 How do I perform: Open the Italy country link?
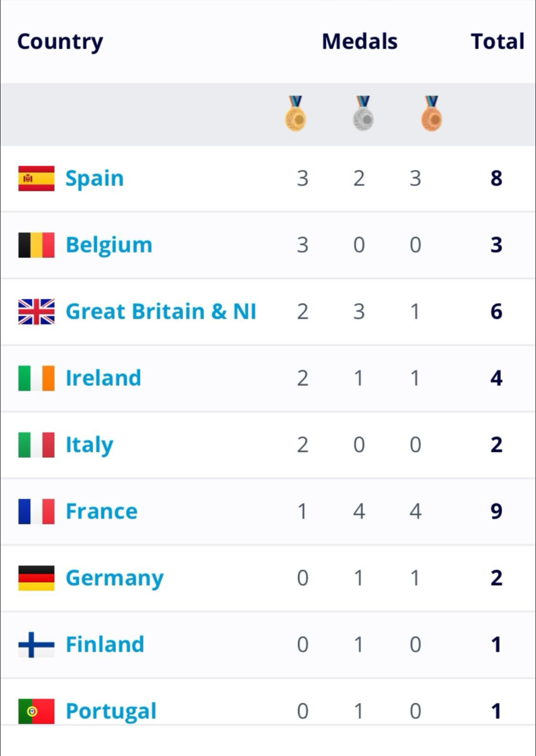point(89,445)
